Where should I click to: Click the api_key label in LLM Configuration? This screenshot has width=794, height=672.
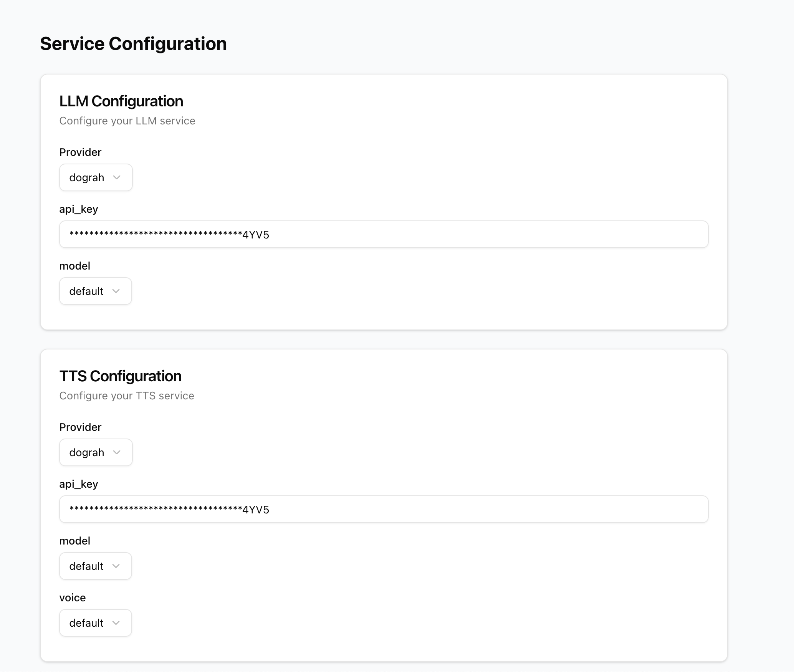tap(78, 209)
